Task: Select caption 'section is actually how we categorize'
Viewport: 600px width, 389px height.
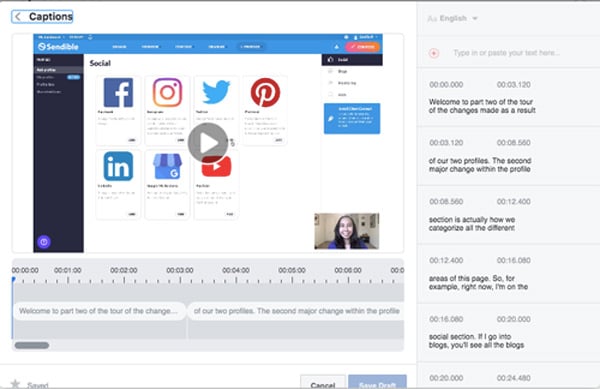Action: (472, 224)
